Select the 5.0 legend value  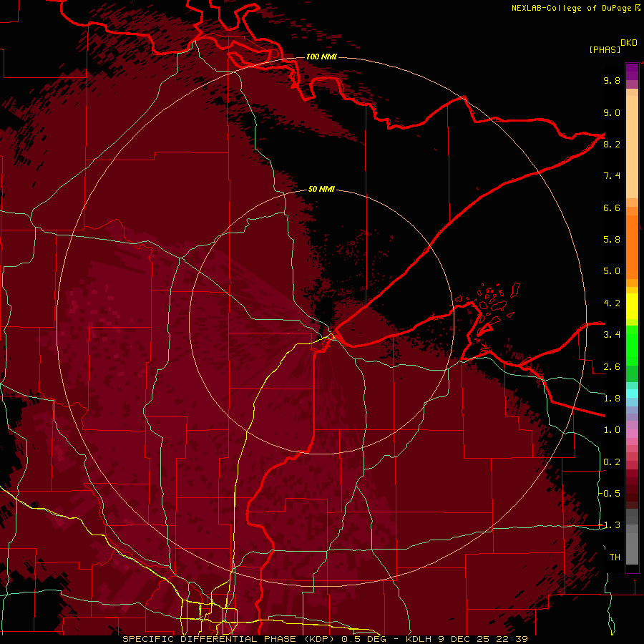click(612, 271)
